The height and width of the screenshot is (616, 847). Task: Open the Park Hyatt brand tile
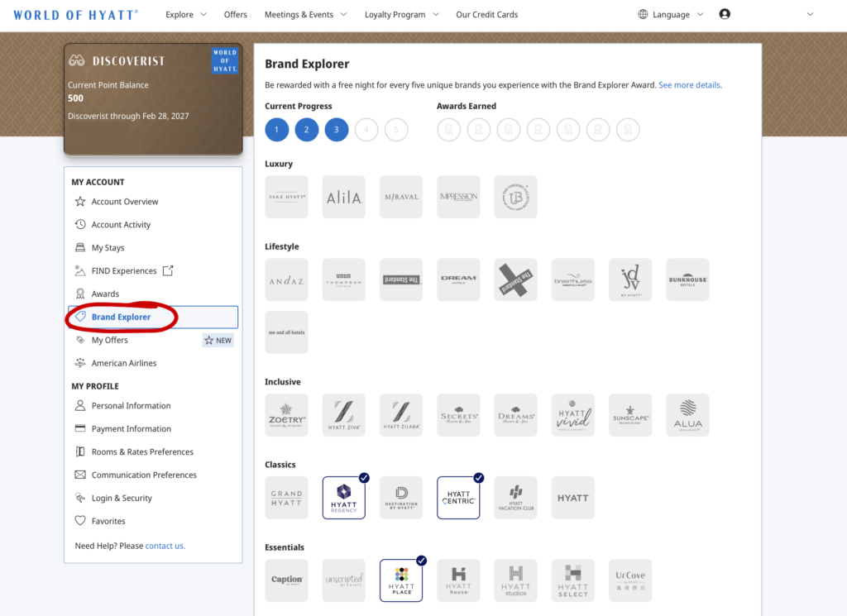pyautogui.click(x=286, y=197)
